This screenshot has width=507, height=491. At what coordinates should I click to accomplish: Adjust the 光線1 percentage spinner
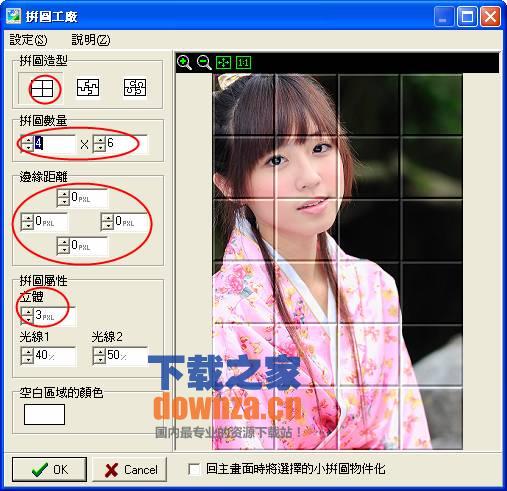click(x=27, y=356)
